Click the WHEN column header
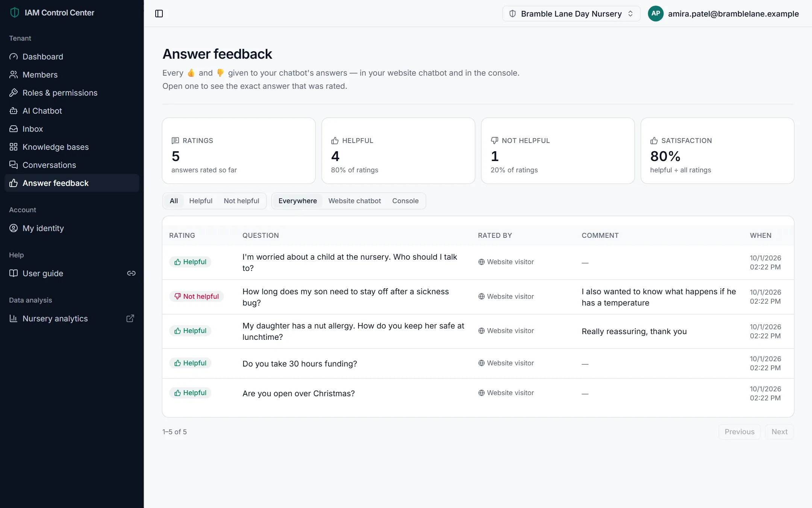The width and height of the screenshot is (812, 508). (x=760, y=236)
